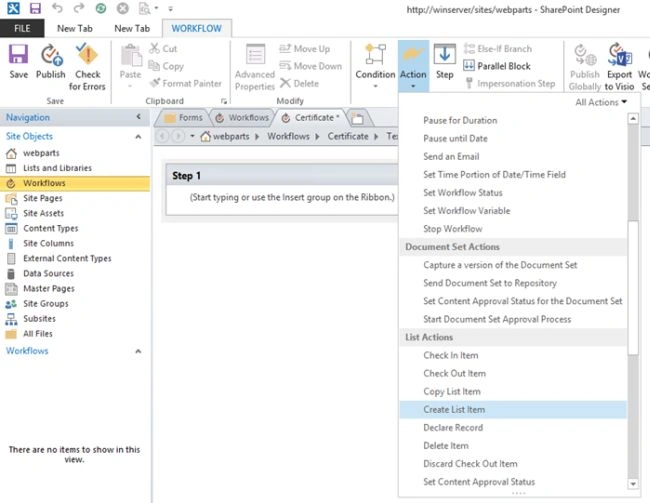Click Delete in the Modify group

(299, 83)
